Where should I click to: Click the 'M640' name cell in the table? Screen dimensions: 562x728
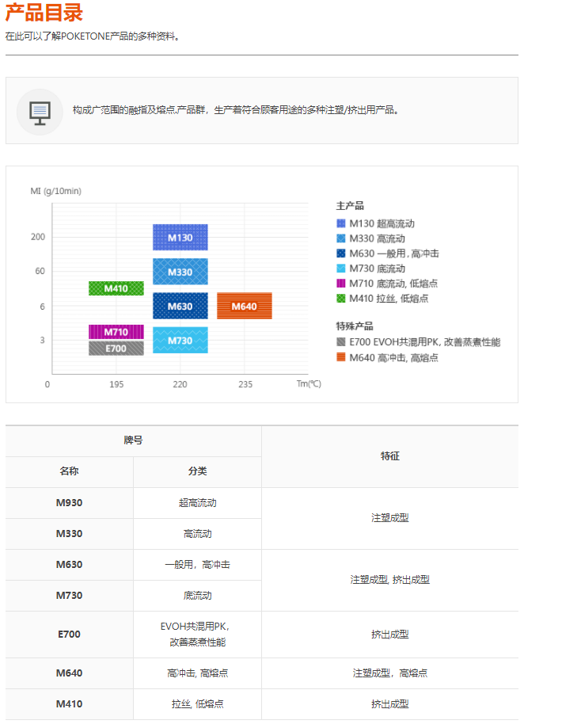pyautogui.click(x=69, y=673)
